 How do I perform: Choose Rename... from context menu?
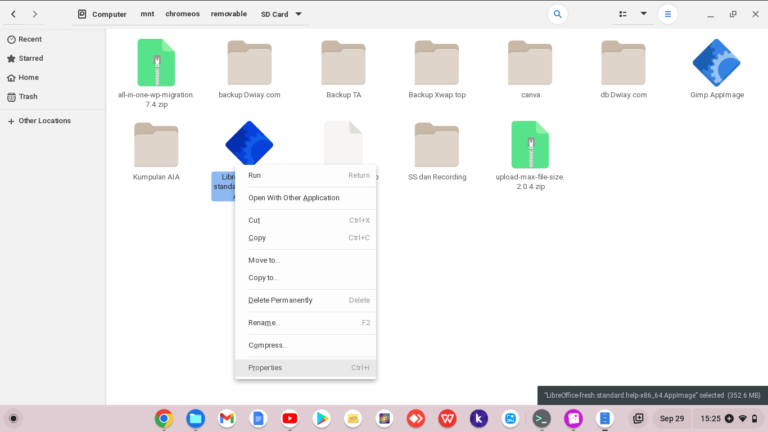(306, 323)
